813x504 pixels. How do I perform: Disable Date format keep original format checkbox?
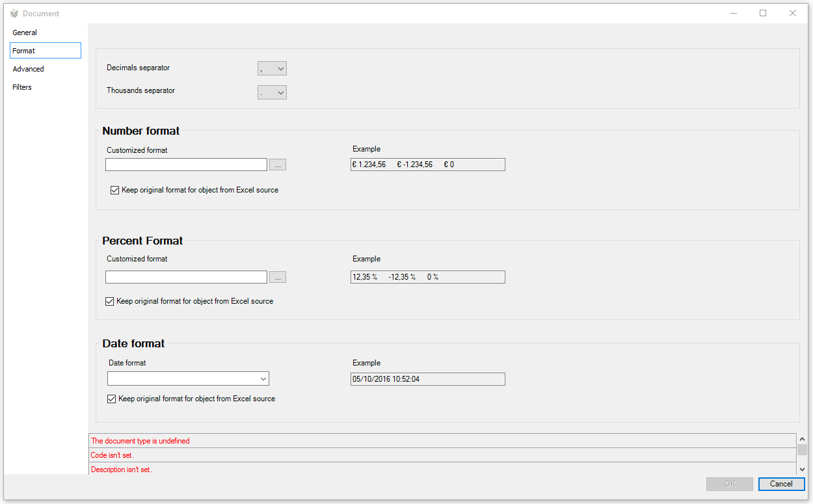pos(111,399)
